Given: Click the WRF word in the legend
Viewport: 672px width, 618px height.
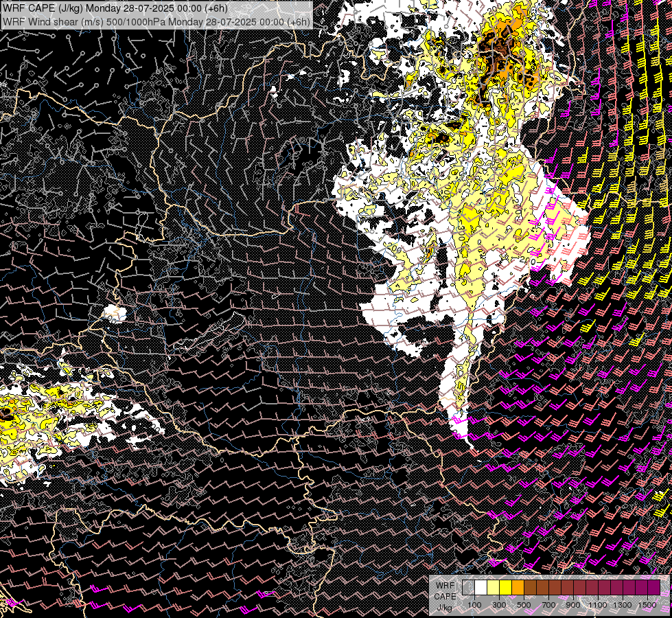Looking at the screenshot, I should click(x=445, y=586).
